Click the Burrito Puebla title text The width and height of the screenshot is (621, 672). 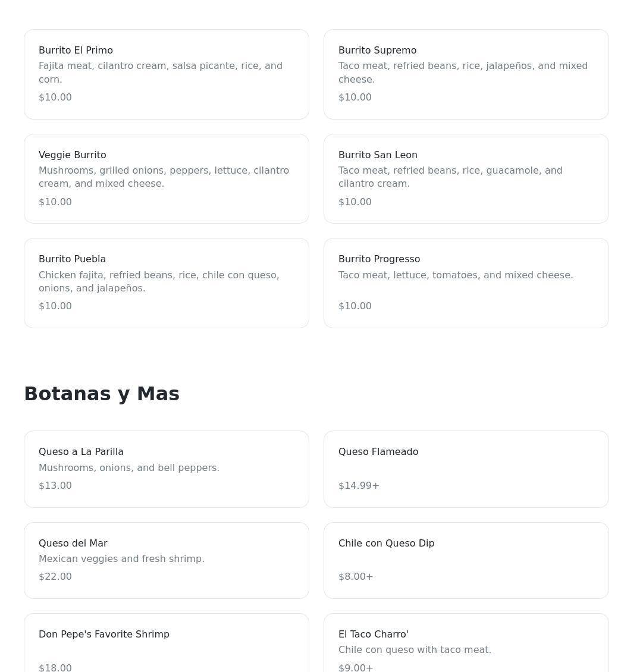[72, 259]
